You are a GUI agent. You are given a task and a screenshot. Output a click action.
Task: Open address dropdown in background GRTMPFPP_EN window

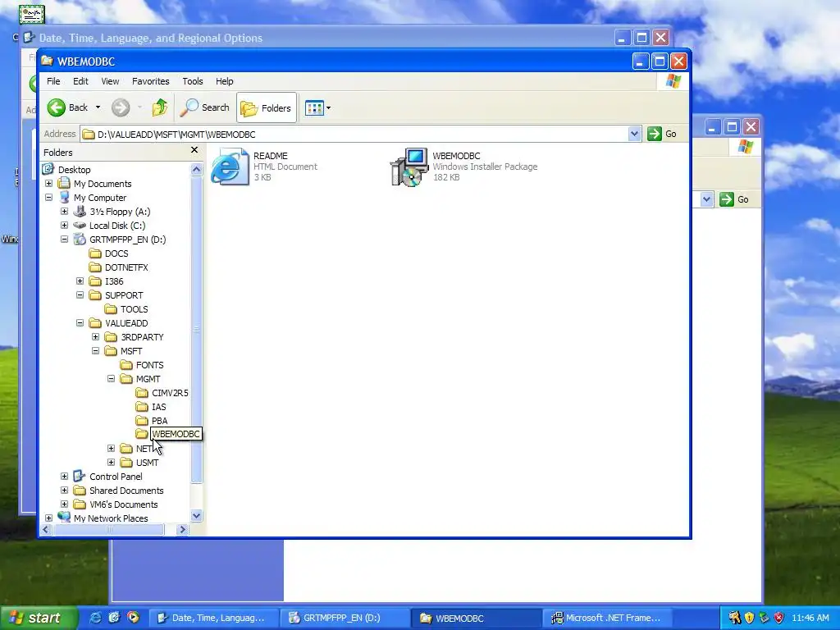coord(706,199)
